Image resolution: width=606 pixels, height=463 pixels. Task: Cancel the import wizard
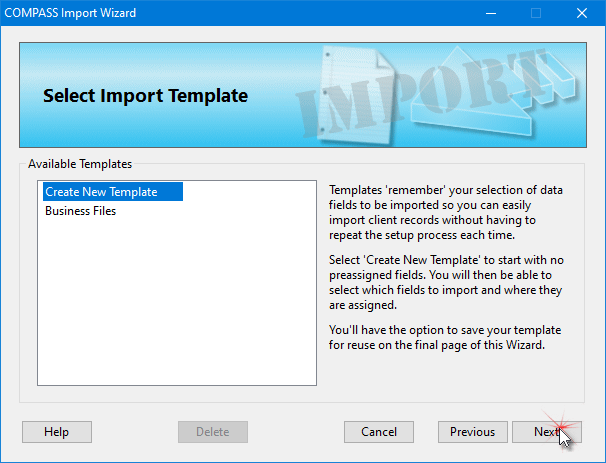379,432
